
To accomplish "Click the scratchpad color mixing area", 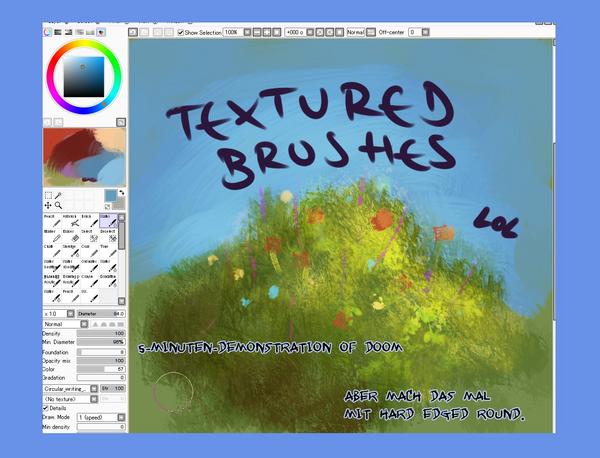I will (x=84, y=157).
